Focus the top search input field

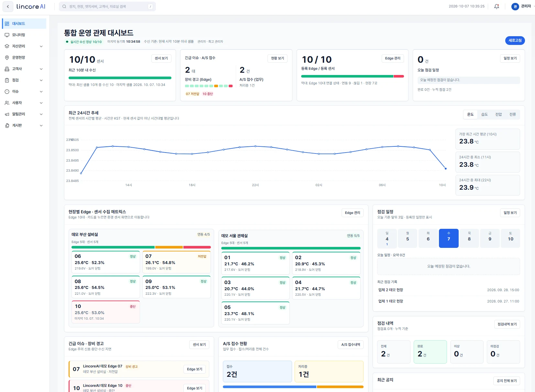click(107, 6)
